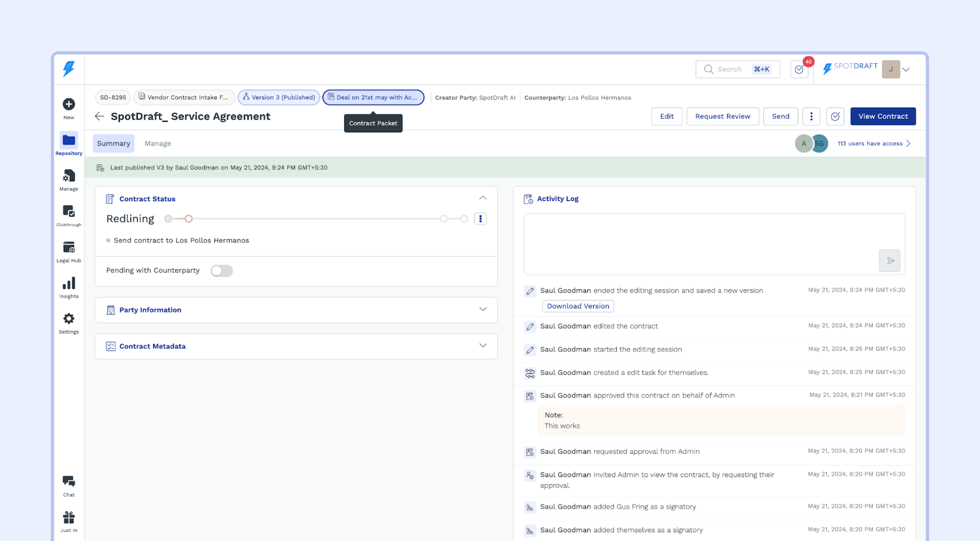Open the Insights bar chart icon
980x541 pixels.
pos(69,284)
